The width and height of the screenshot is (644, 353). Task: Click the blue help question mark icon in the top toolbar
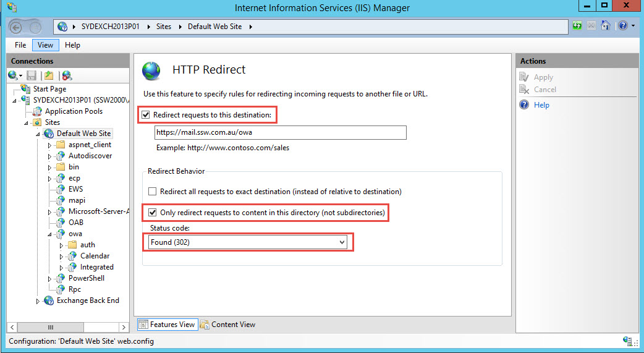coord(622,26)
